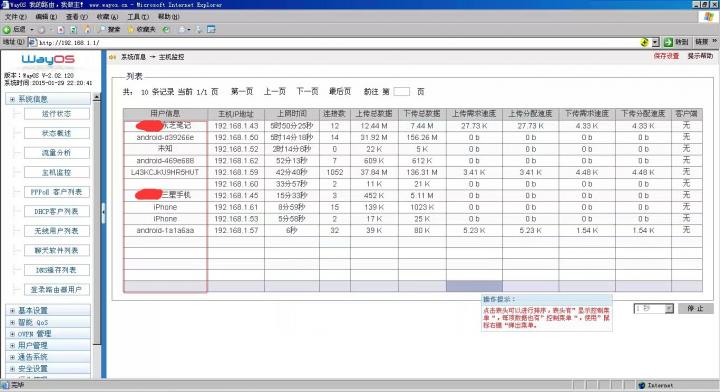Go to 最后页 in pagination
This screenshot has width=720, height=392.
[x=340, y=91]
